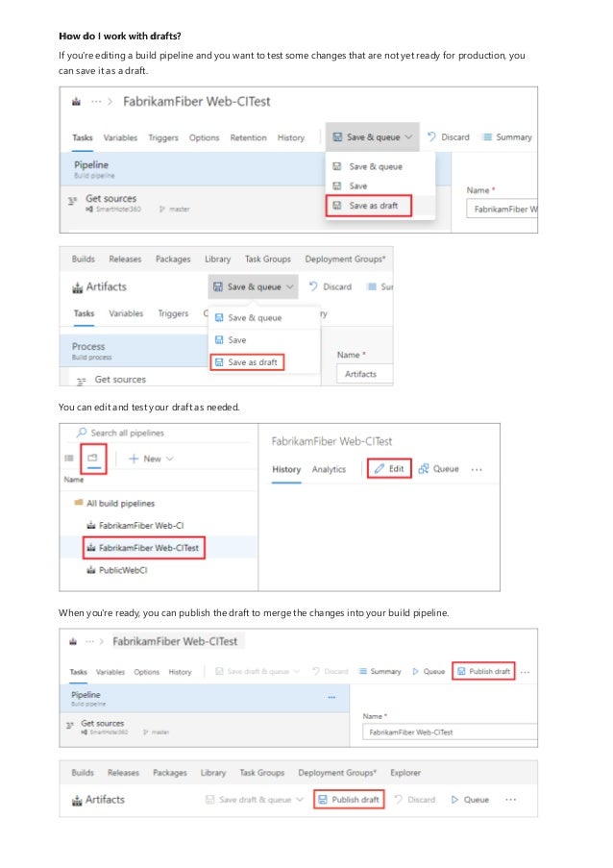This screenshot has height=868, width=613.
Task: Open Packages tab in the row with Explorer
Action: point(170,773)
